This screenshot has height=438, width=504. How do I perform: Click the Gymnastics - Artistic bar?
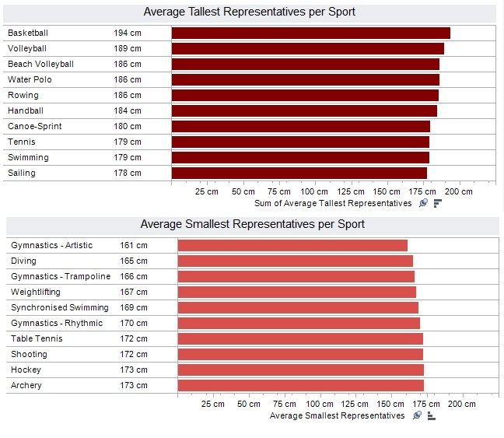292,245
